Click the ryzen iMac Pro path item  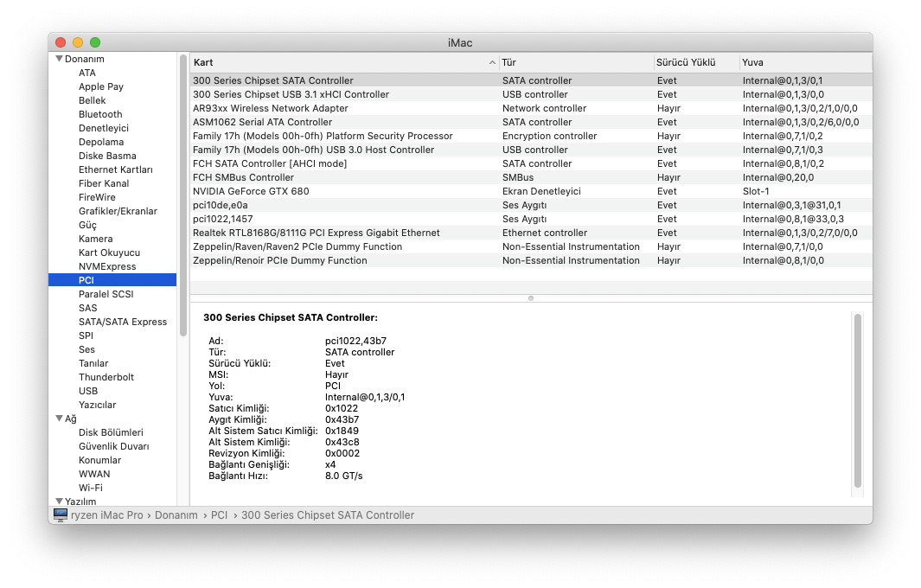click(107, 514)
